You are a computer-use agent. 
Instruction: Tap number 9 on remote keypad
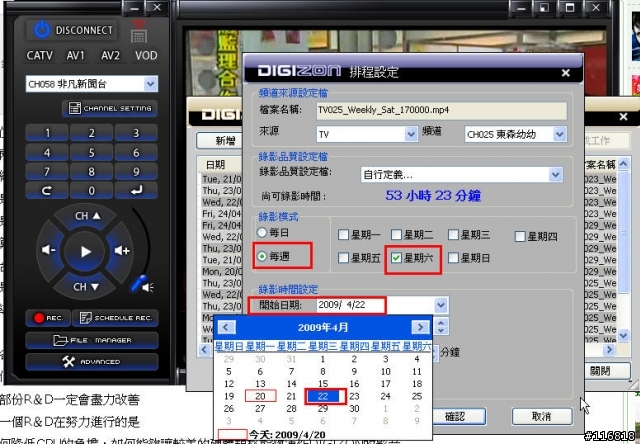click(136, 172)
